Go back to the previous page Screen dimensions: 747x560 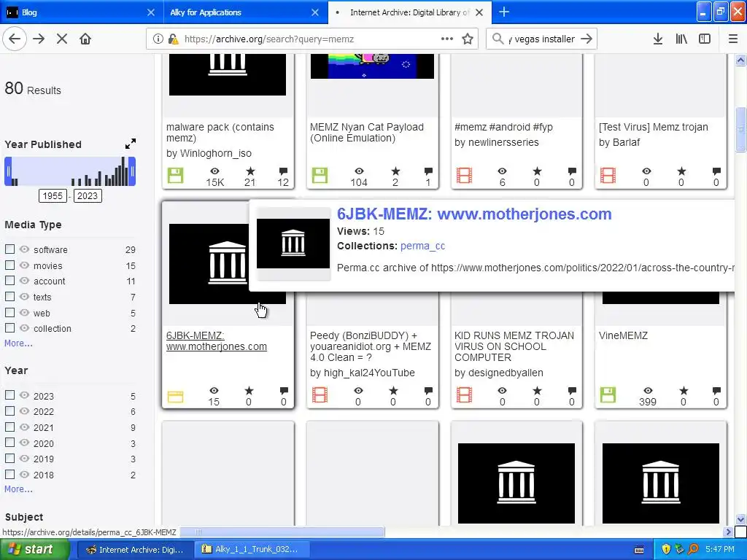[x=15, y=39]
